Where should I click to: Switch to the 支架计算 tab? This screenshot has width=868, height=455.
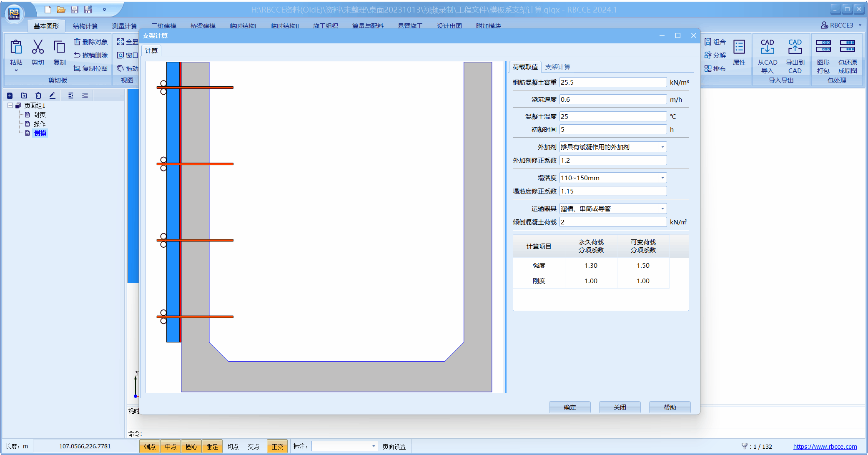pos(557,67)
